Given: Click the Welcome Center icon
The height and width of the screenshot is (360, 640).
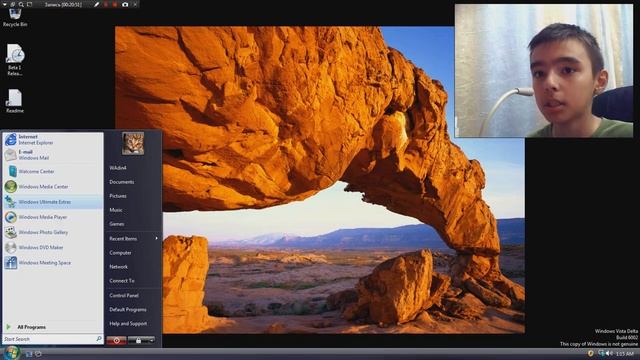Looking at the screenshot, I should tap(13, 171).
